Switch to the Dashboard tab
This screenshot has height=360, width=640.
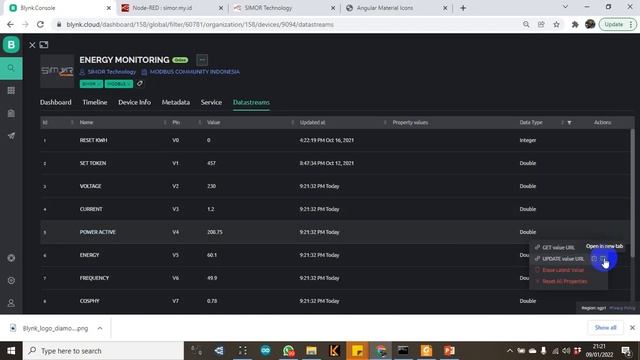pos(56,102)
